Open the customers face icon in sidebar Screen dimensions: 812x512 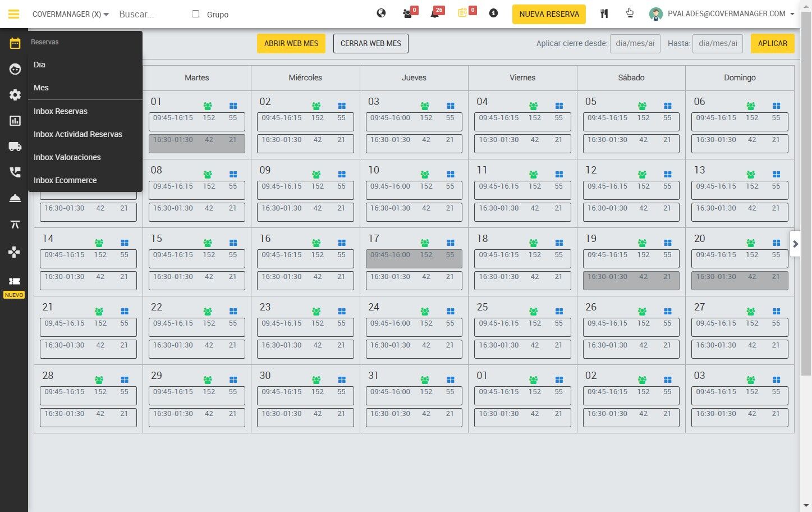coord(15,69)
